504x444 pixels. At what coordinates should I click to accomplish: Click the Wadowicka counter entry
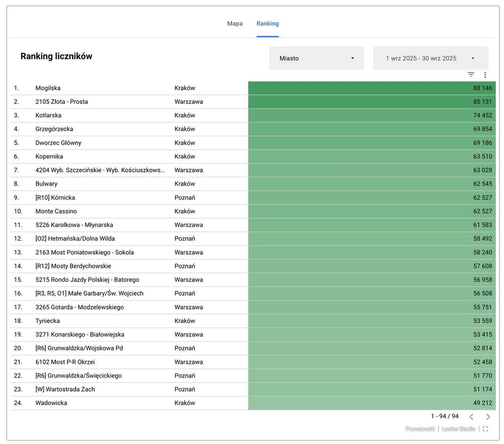pyautogui.click(x=51, y=403)
